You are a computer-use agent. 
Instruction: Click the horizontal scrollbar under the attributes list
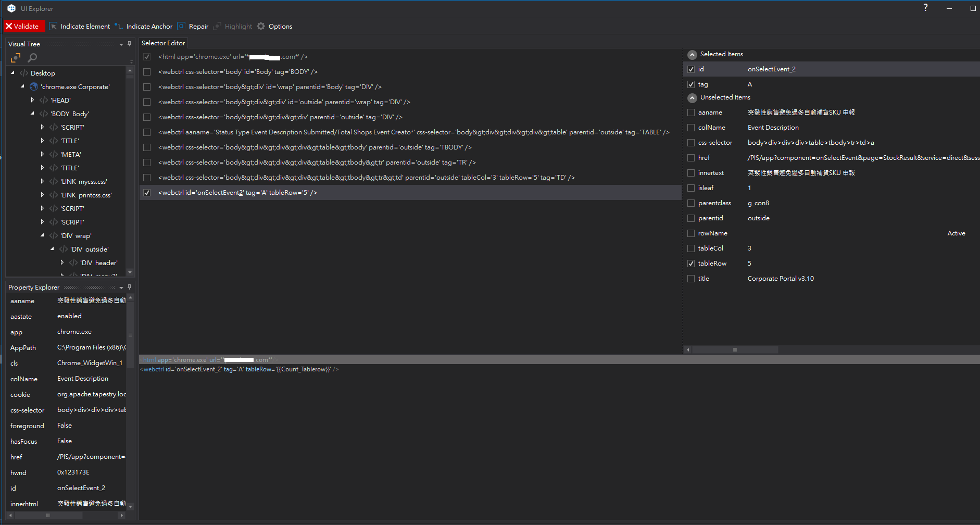(735, 349)
